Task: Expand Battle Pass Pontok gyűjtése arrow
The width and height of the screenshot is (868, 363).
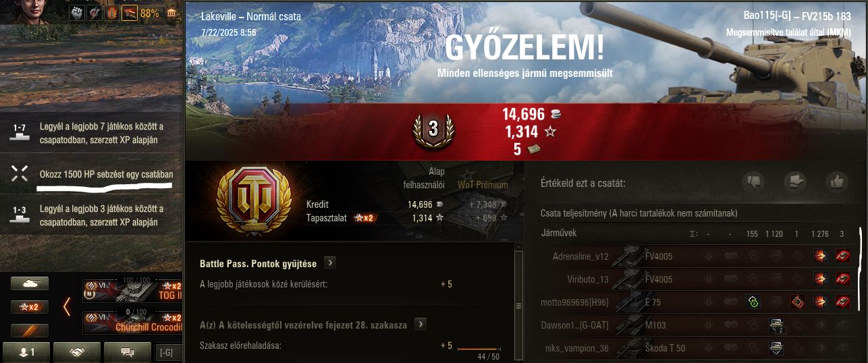Action: coord(330,263)
